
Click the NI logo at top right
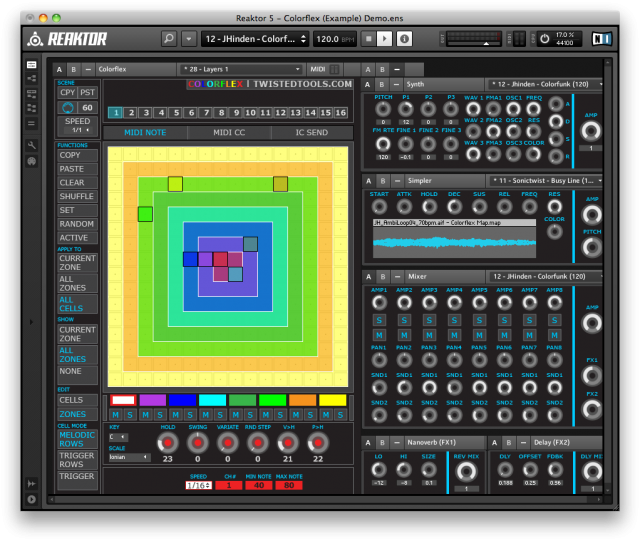click(x=600, y=39)
